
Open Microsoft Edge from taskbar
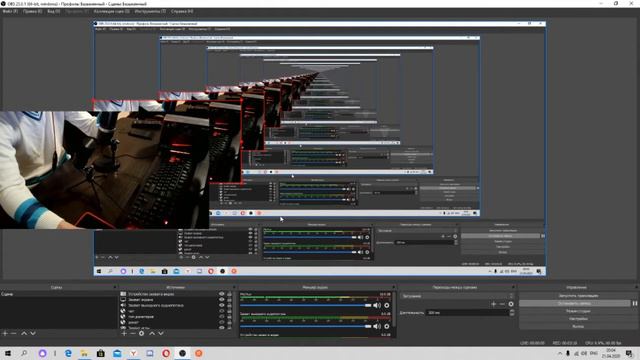click(68, 353)
